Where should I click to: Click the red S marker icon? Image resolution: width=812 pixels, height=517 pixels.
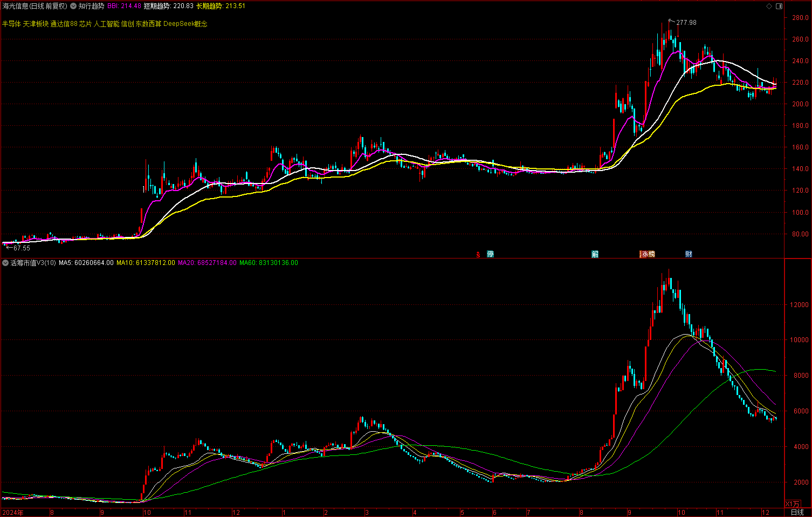click(x=478, y=254)
